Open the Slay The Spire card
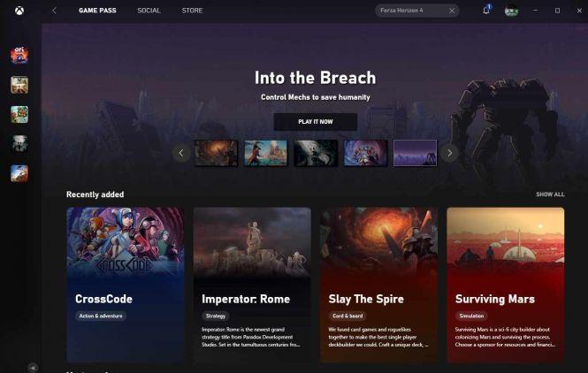588x373 pixels. pyautogui.click(x=378, y=285)
